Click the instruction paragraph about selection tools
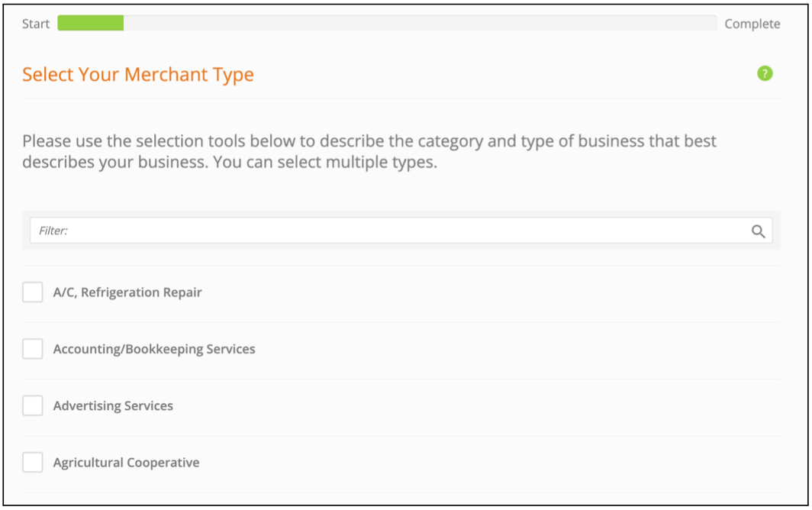This screenshot has height=510, width=812. 369,151
